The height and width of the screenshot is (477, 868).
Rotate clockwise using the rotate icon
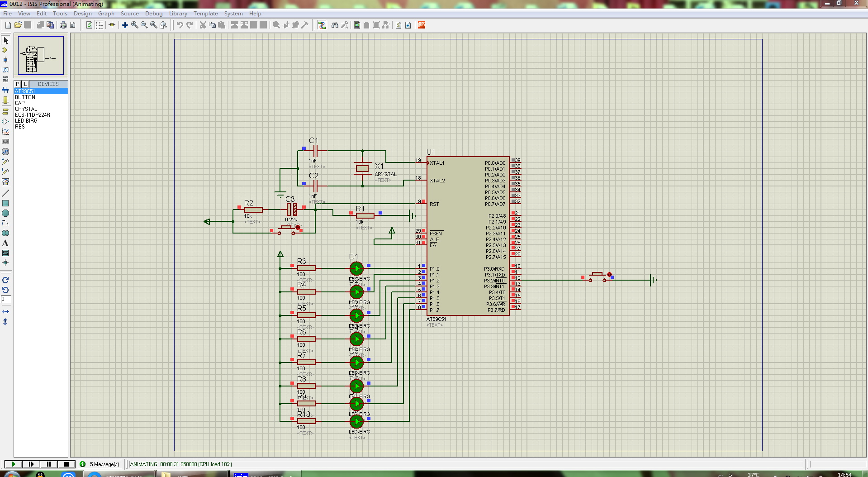pyautogui.click(x=5, y=280)
